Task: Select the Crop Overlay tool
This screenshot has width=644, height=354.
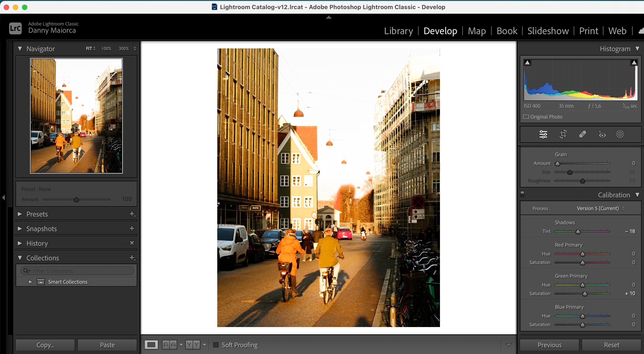Action: pos(563,134)
